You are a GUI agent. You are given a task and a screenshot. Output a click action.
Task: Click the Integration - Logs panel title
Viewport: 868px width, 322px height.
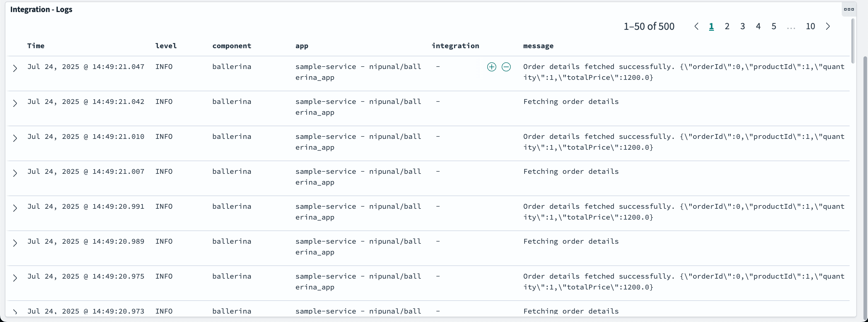pyautogui.click(x=41, y=9)
